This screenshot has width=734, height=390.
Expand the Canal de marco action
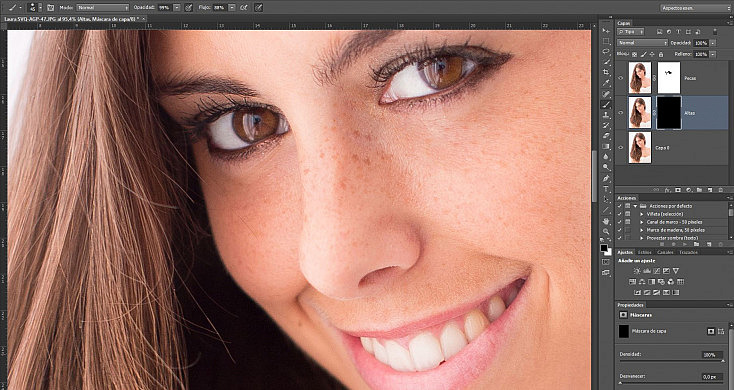tap(641, 222)
